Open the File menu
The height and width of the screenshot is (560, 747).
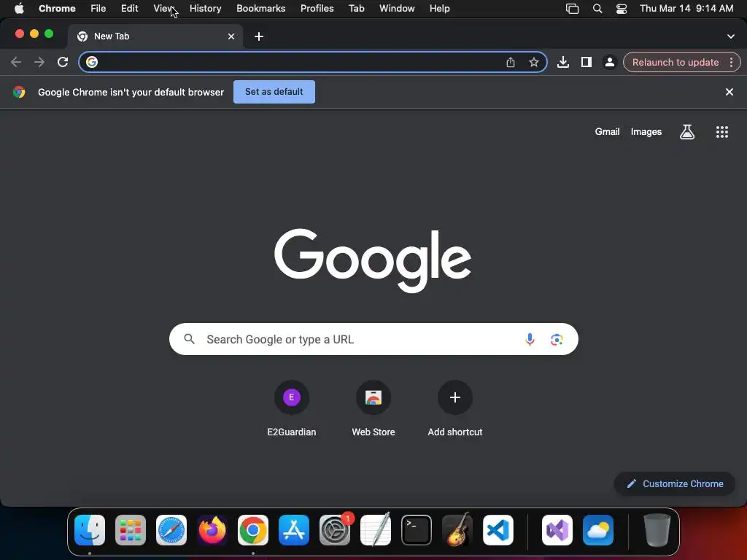[x=98, y=9]
